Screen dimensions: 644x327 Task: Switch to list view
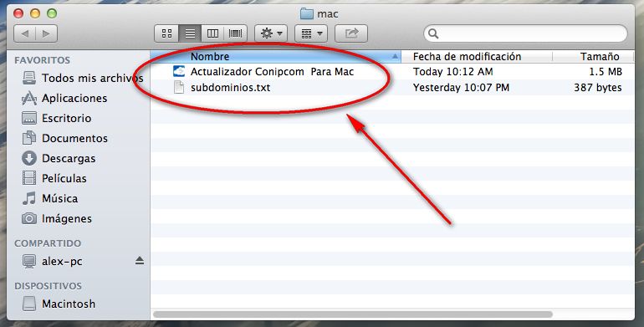tap(190, 33)
